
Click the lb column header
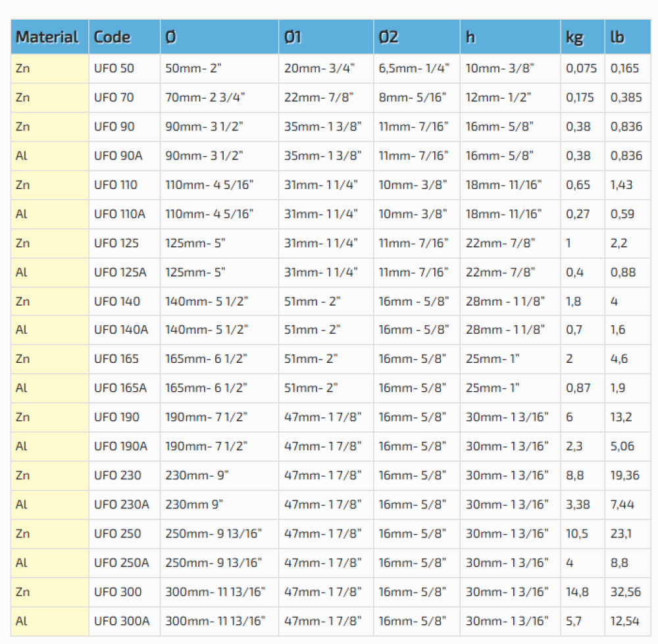click(617, 37)
